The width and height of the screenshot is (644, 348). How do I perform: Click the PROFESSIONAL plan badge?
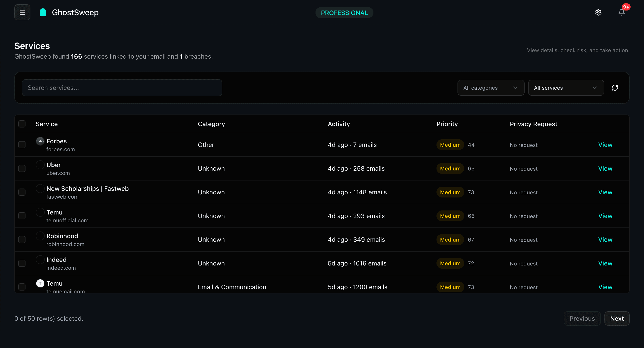pyautogui.click(x=344, y=13)
